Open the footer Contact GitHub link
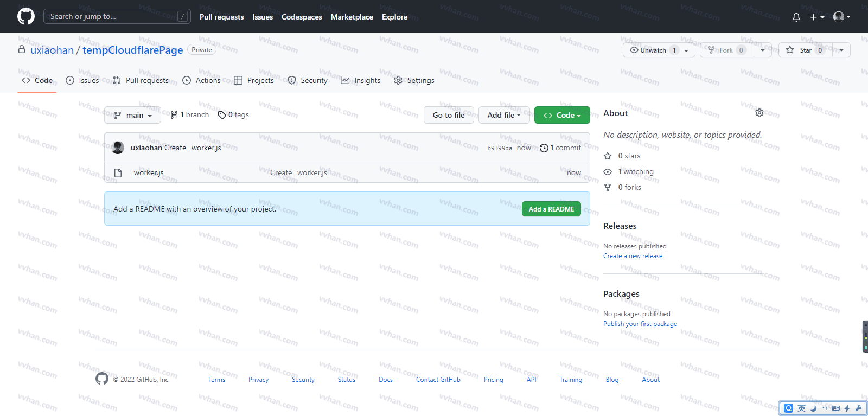Viewport: 868px width, 416px height. [x=438, y=380]
